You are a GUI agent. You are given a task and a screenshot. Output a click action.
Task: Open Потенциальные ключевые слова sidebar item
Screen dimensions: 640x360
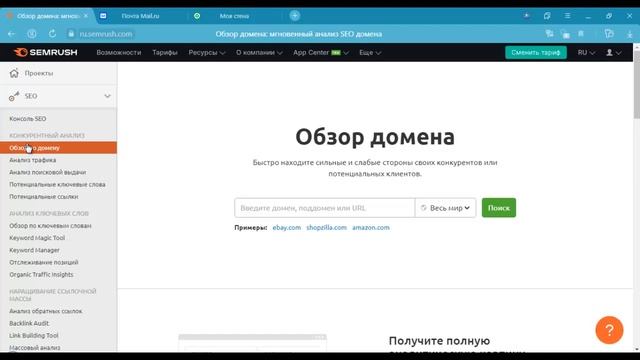point(57,184)
